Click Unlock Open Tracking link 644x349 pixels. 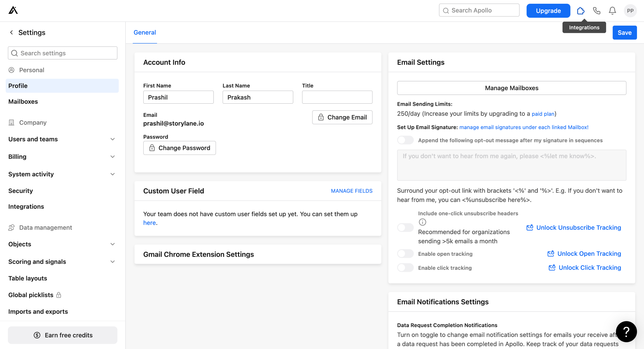584,254
